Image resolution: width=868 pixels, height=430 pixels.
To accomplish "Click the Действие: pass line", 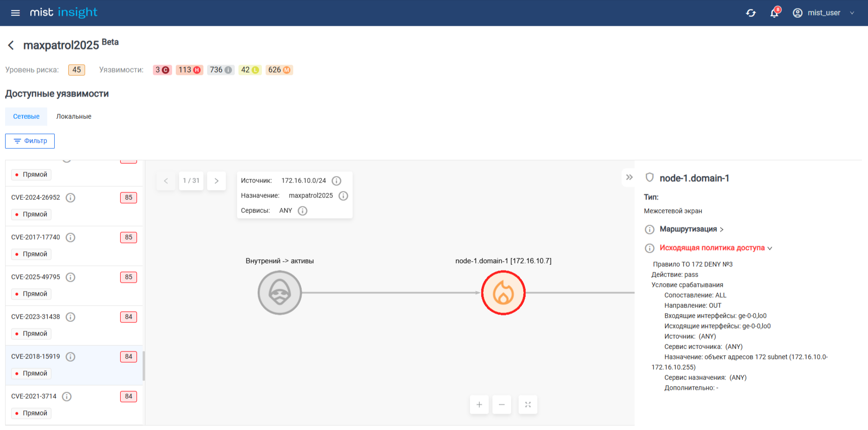I will click(675, 275).
